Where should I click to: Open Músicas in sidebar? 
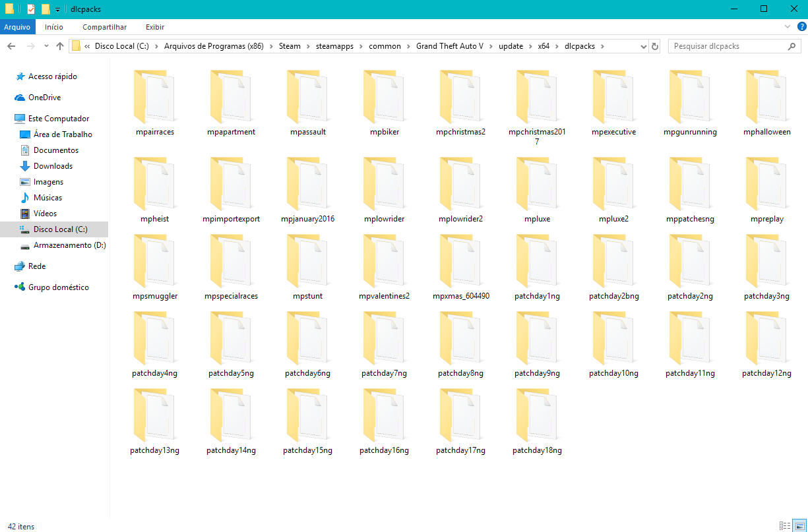(x=47, y=198)
